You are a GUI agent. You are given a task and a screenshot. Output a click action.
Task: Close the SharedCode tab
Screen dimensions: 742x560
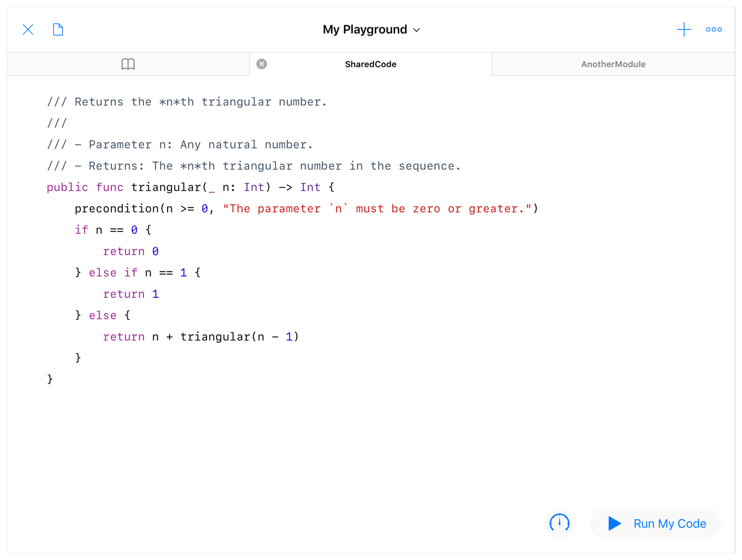(262, 64)
